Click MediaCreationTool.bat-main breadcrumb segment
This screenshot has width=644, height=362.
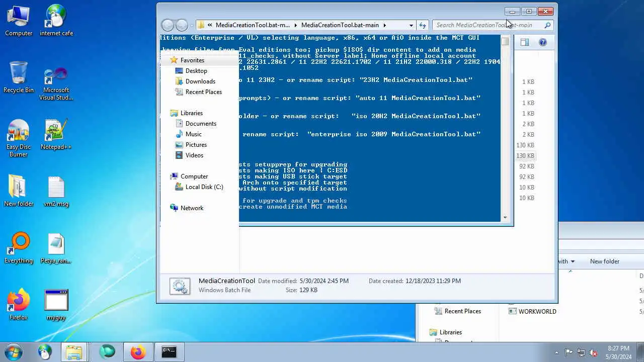tap(340, 25)
